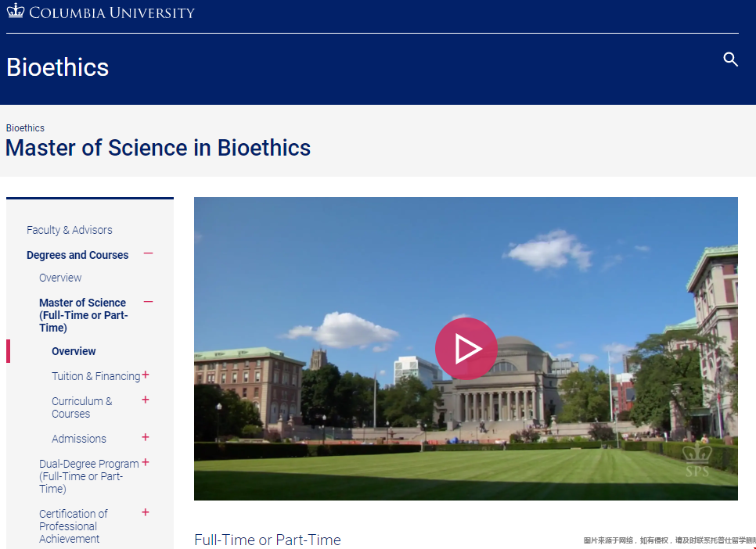Expand the Tuition & Financing plus icon

[146, 375]
